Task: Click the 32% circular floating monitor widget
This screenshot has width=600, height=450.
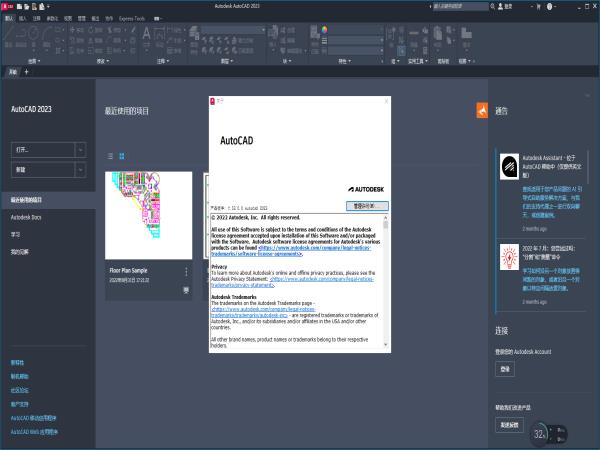Action: 540,434
